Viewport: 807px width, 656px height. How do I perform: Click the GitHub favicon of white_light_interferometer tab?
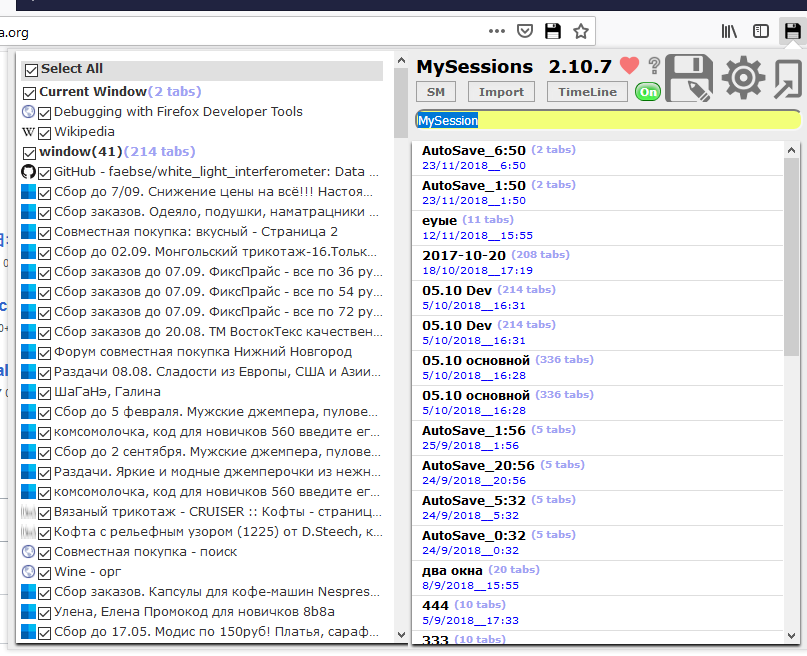(x=29, y=172)
